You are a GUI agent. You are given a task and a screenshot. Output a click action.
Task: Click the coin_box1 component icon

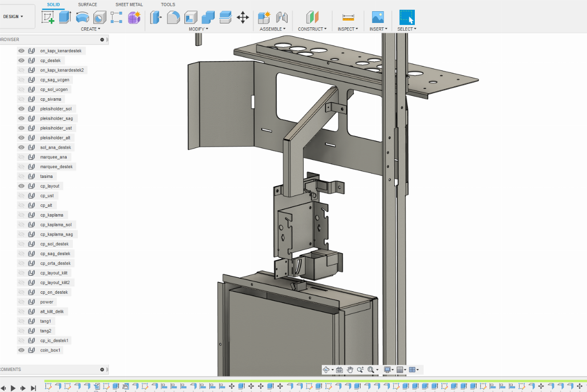[x=32, y=350]
